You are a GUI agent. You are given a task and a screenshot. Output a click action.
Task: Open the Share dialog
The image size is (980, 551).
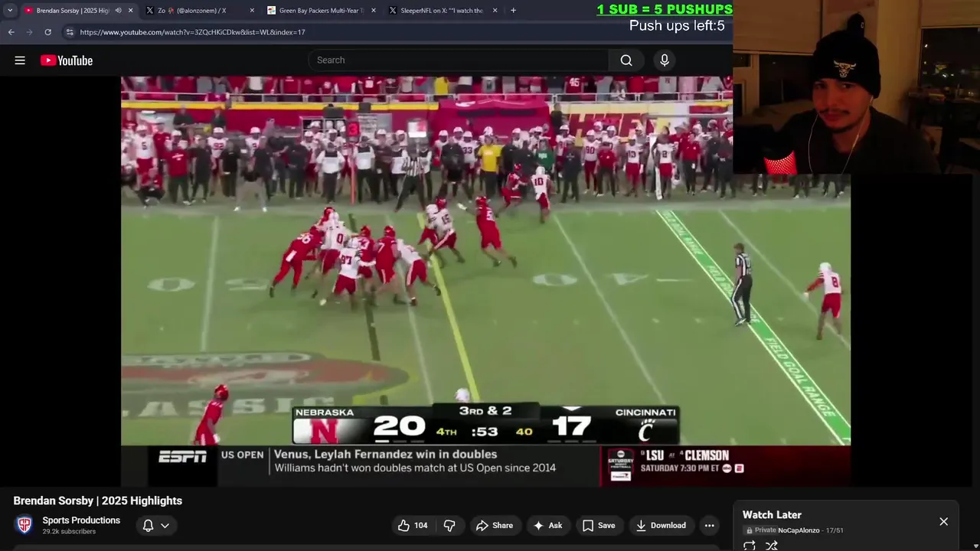pyautogui.click(x=495, y=525)
